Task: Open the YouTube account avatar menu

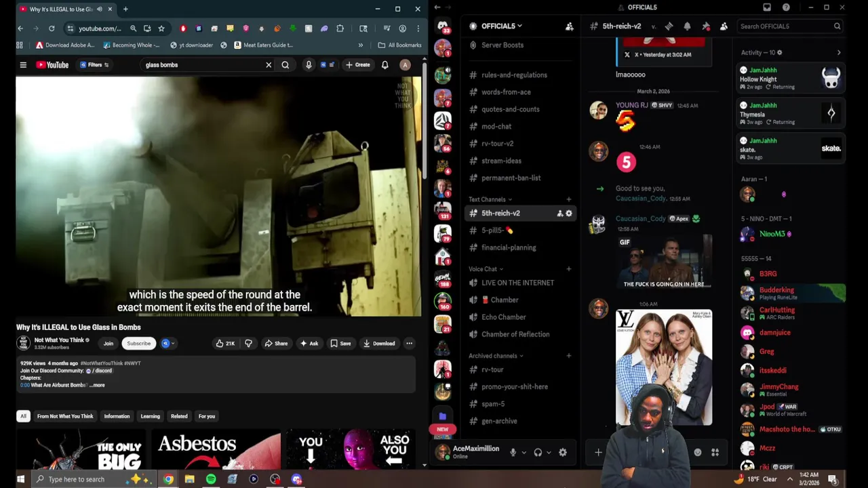Action: (x=405, y=65)
